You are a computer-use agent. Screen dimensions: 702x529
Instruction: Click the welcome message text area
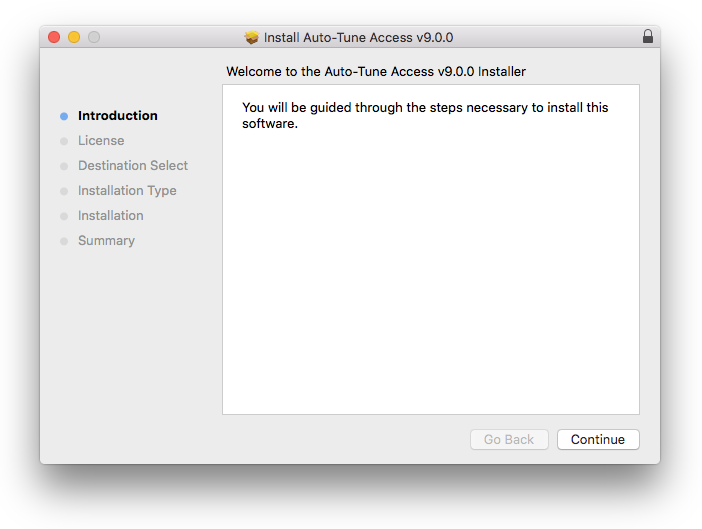425,115
